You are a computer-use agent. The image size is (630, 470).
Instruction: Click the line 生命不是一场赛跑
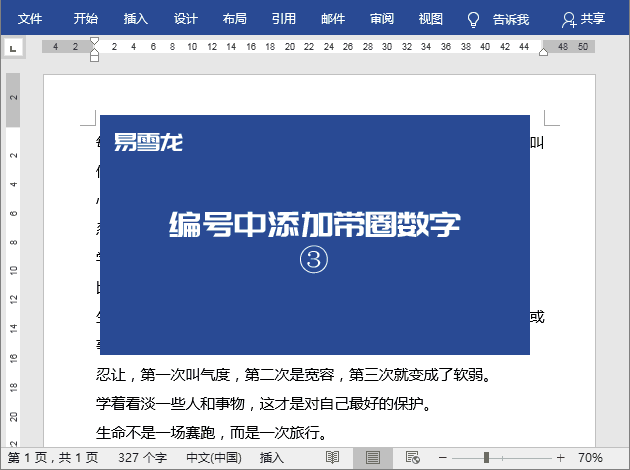[x=212, y=433]
